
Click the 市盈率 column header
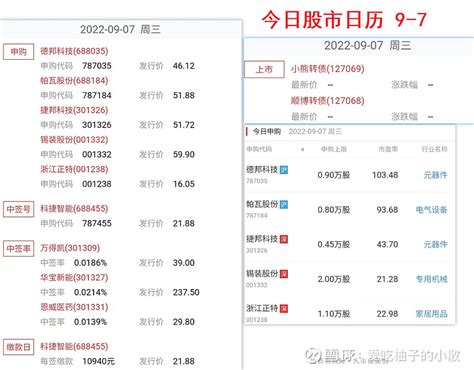point(388,149)
